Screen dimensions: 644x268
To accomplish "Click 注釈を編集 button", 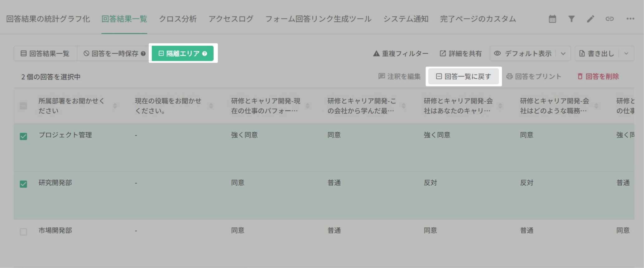I will coord(399,76).
